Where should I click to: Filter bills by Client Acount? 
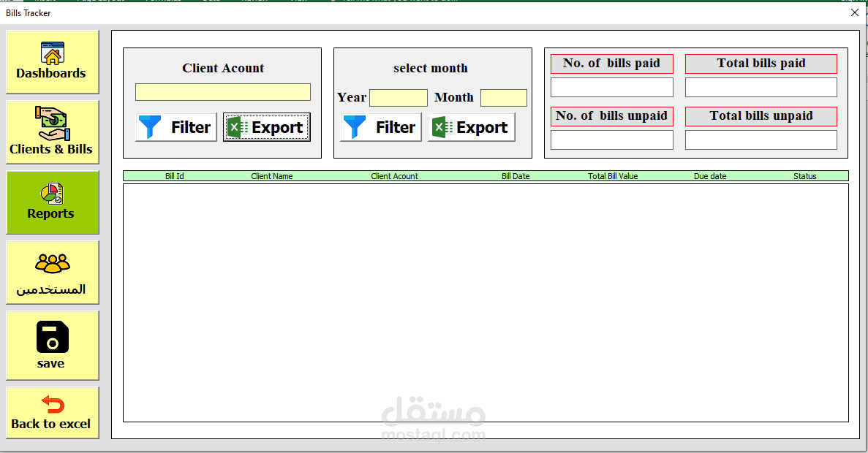coord(176,127)
